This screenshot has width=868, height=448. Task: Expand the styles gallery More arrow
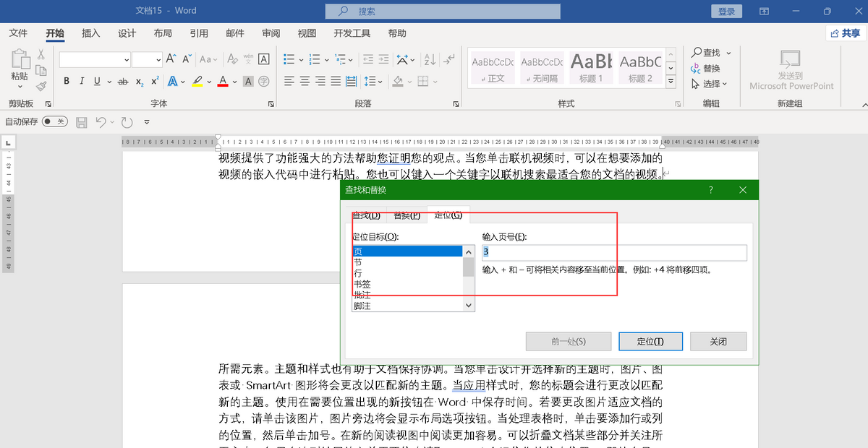(672, 81)
